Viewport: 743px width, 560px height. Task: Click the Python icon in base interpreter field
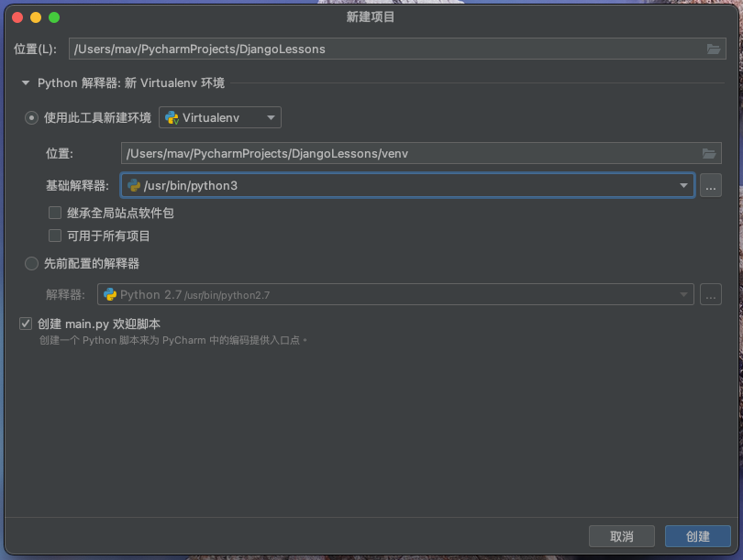click(x=134, y=186)
